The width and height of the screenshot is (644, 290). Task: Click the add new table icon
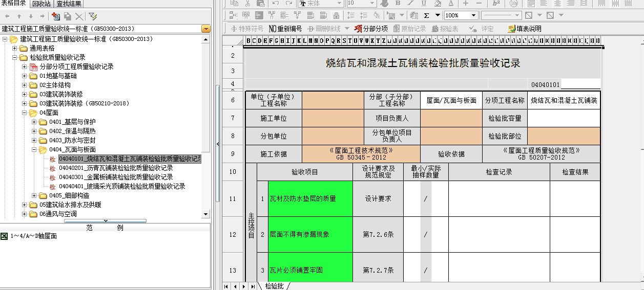coord(56,16)
